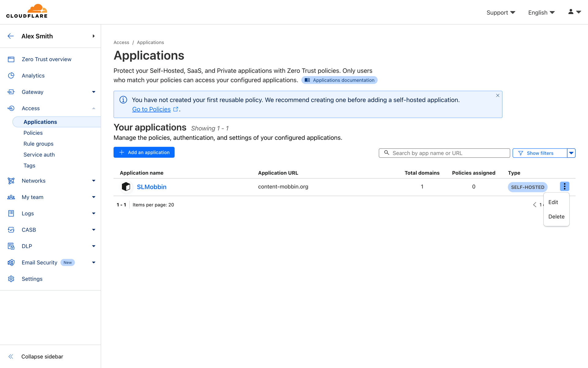Click the search magnifier icon
588x368 pixels.
click(387, 153)
